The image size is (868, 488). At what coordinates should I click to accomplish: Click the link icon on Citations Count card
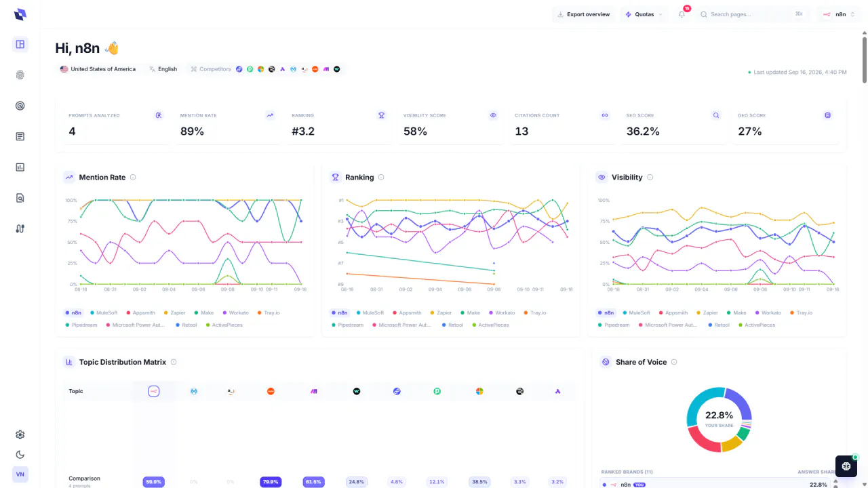605,115
